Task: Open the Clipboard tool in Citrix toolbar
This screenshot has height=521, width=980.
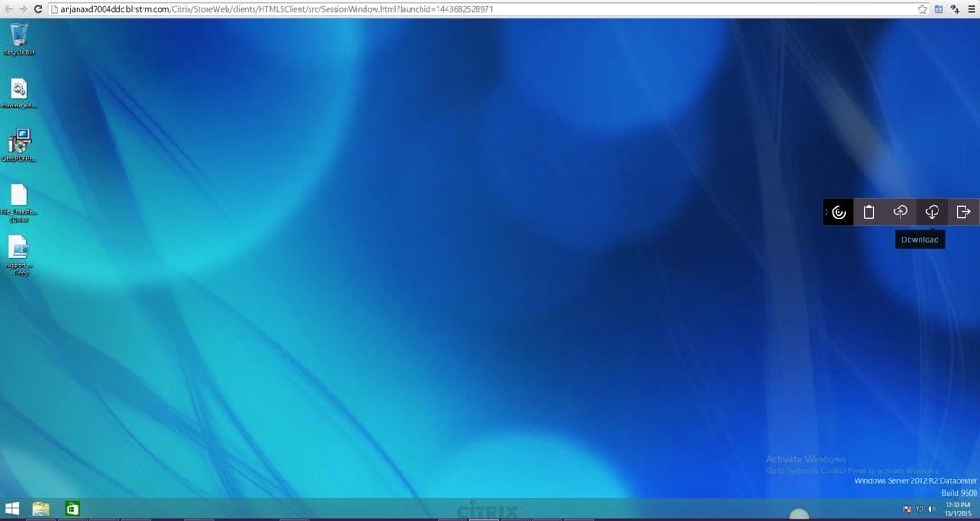Action: (869, 212)
